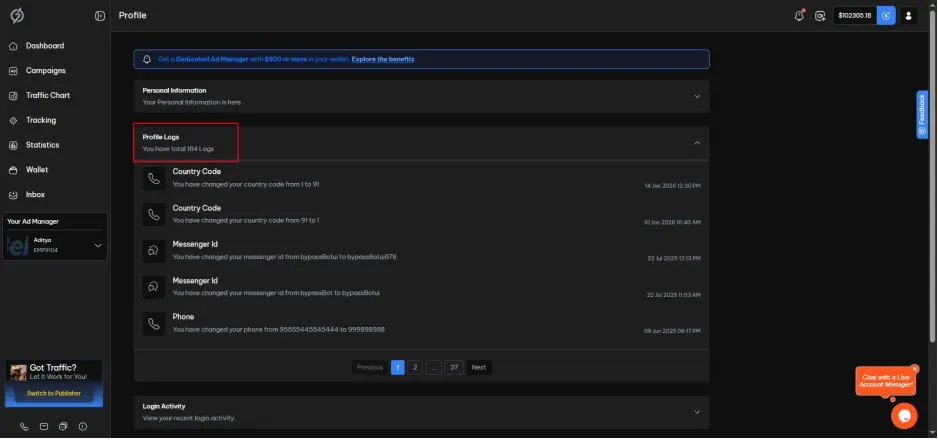Click Switch to Publisher button

coord(54,393)
